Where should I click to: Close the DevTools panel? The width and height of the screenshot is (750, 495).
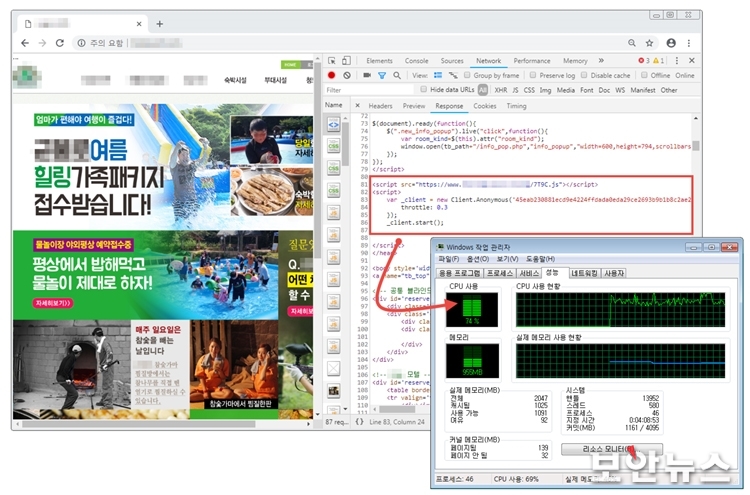(x=692, y=61)
